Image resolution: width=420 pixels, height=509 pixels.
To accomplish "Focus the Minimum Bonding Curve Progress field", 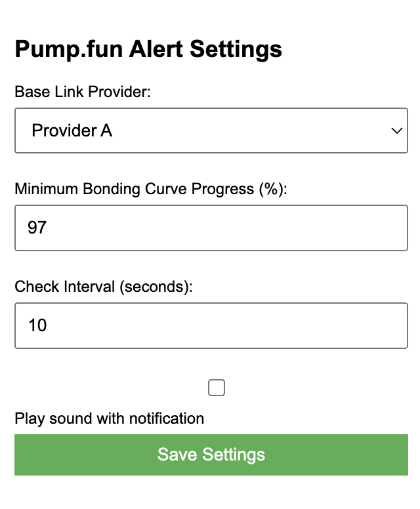I will (x=211, y=228).
